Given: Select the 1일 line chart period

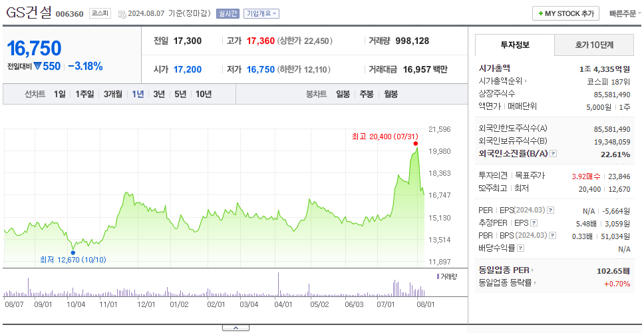Looking at the screenshot, I should tap(60, 94).
